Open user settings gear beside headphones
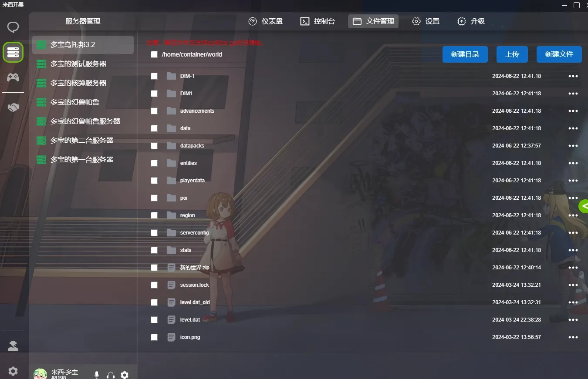Viewport: 588px width, 379px height. (x=125, y=375)
